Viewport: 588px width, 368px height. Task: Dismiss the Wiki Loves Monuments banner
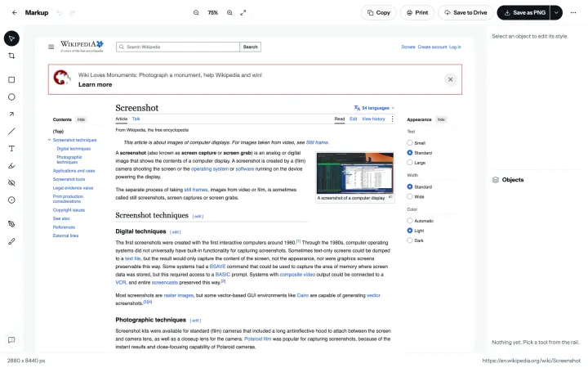[x=450, y=79]
